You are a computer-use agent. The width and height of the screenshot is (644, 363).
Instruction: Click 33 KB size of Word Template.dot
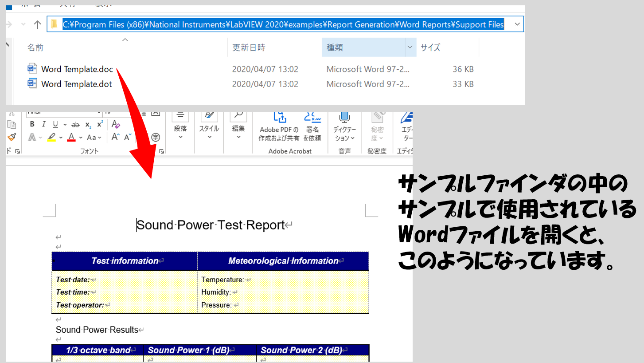pos(463,84)
